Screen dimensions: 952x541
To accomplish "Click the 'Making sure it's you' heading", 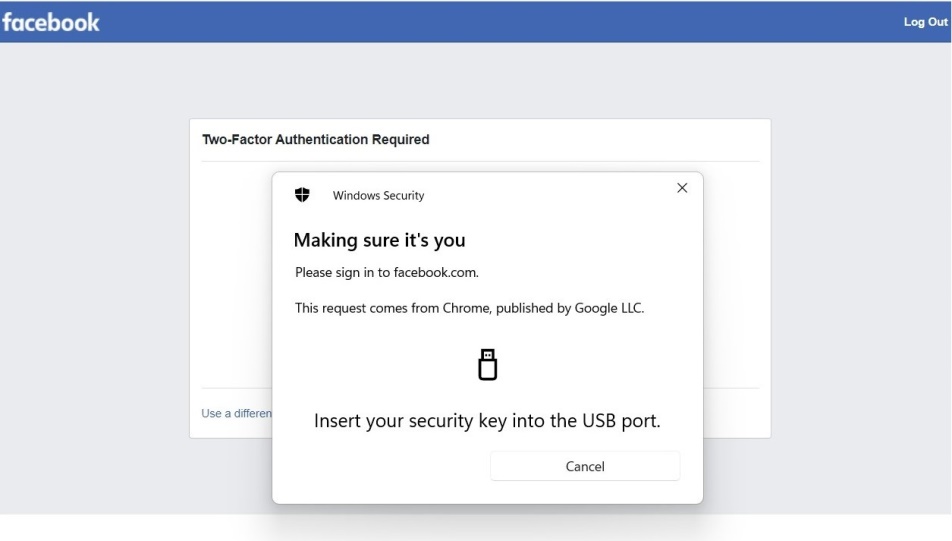I will (379, 240).
